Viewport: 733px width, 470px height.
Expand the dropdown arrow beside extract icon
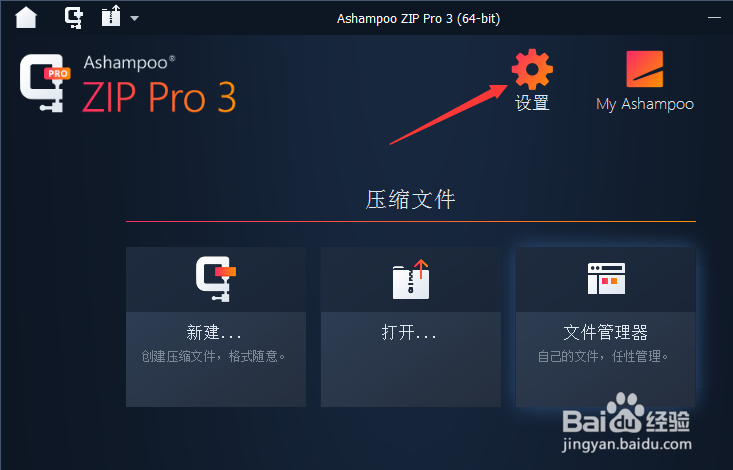135,19
